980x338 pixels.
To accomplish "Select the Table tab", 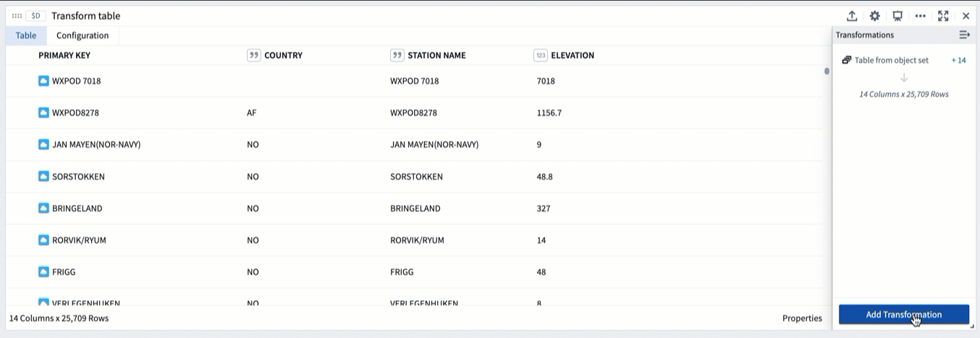I will click(26, 35).
